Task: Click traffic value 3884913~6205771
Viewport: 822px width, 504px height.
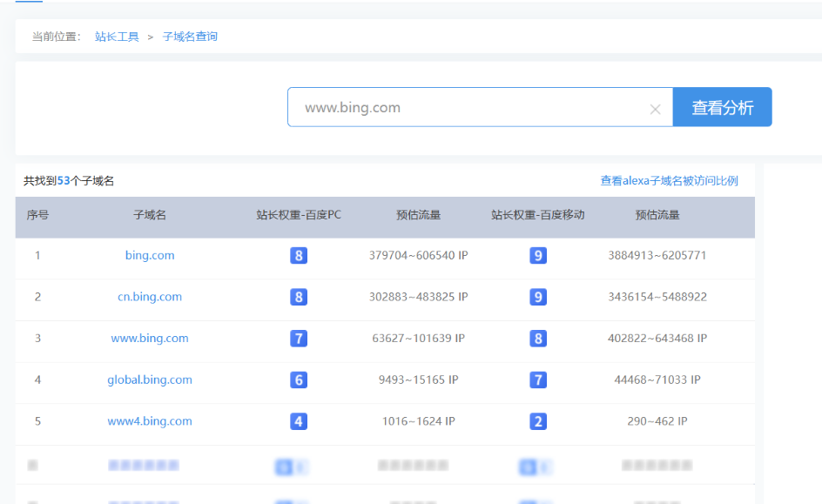Action: tap(657, 255)
